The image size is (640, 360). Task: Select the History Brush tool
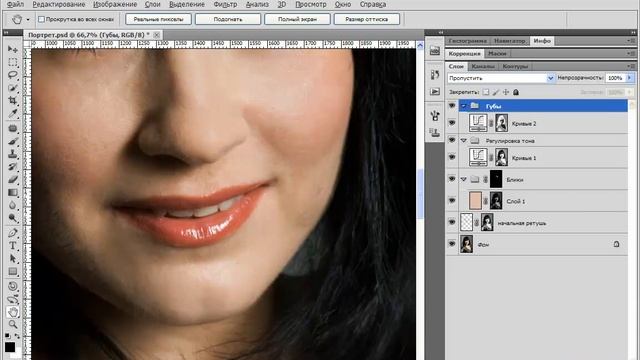click(13, 167)
